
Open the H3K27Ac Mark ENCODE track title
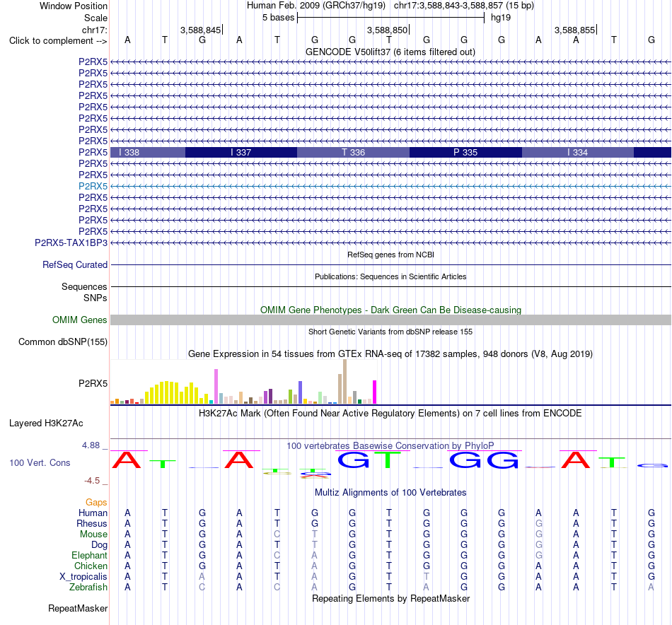pyautogui.click(x=390, y=414)
